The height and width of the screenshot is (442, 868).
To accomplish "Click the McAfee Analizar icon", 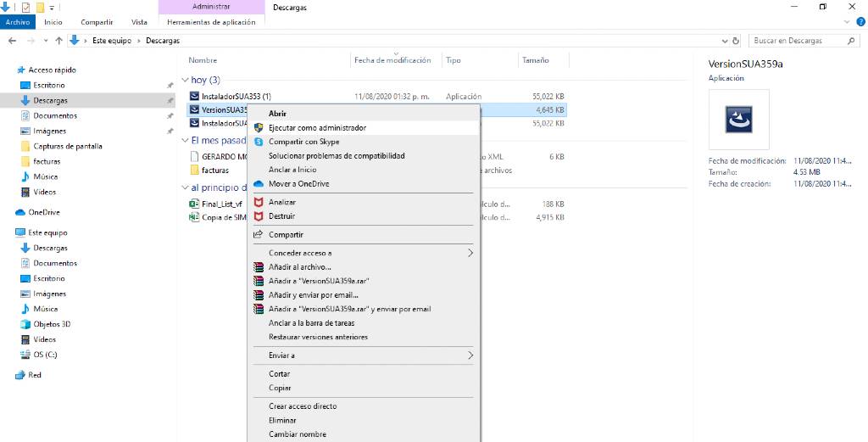I will (259, 202).
